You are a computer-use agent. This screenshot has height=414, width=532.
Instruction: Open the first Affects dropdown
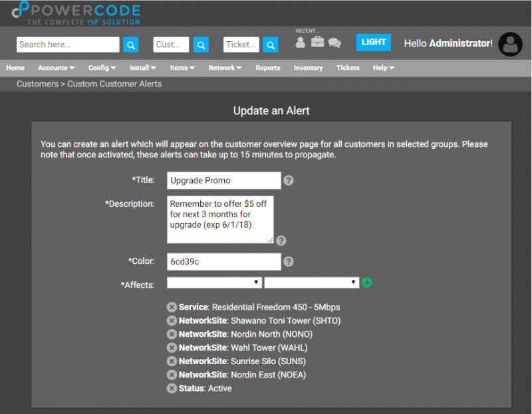(214, 282)
